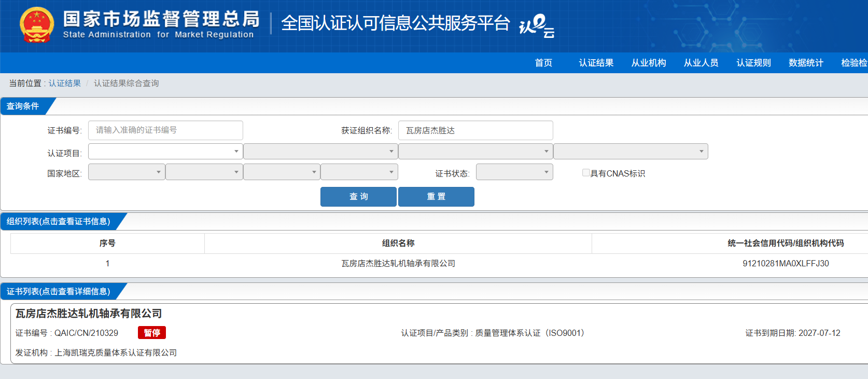Click the 证书列表 section header

58,291
